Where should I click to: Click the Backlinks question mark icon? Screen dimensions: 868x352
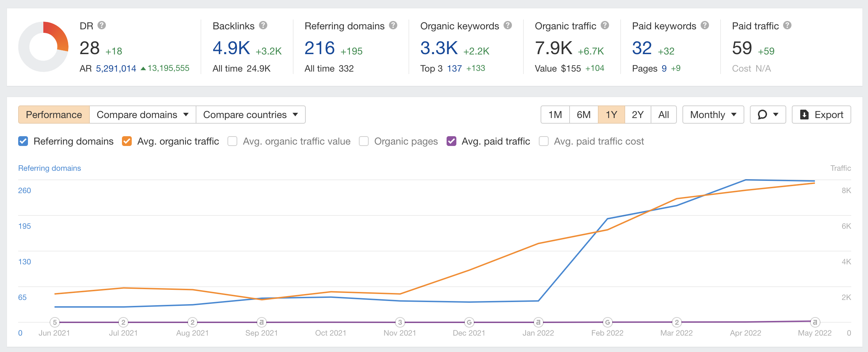pyautogui.click(x=264, y=25)
